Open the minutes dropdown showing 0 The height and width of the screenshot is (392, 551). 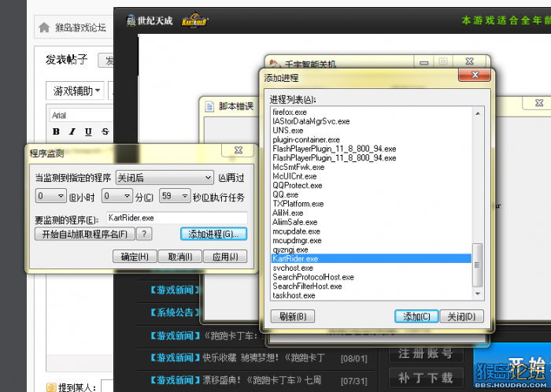[117, 196]
